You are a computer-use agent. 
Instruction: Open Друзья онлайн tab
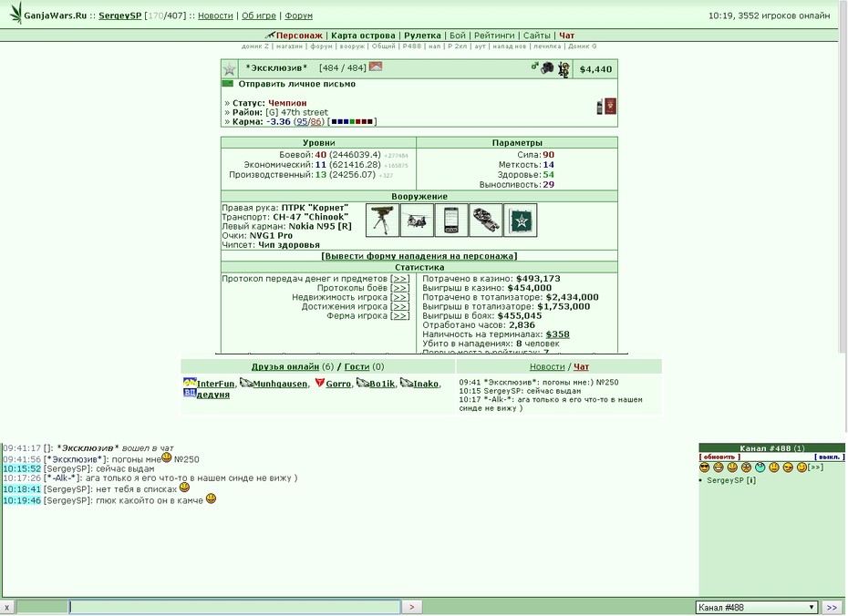[285, 367]
